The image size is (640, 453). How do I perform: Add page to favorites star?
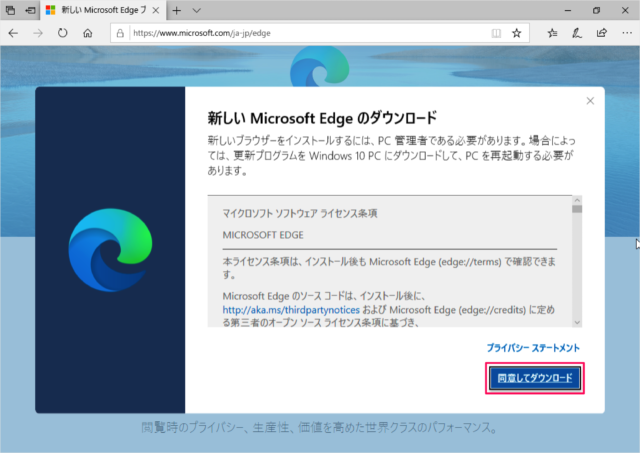(x=517, y=33)
